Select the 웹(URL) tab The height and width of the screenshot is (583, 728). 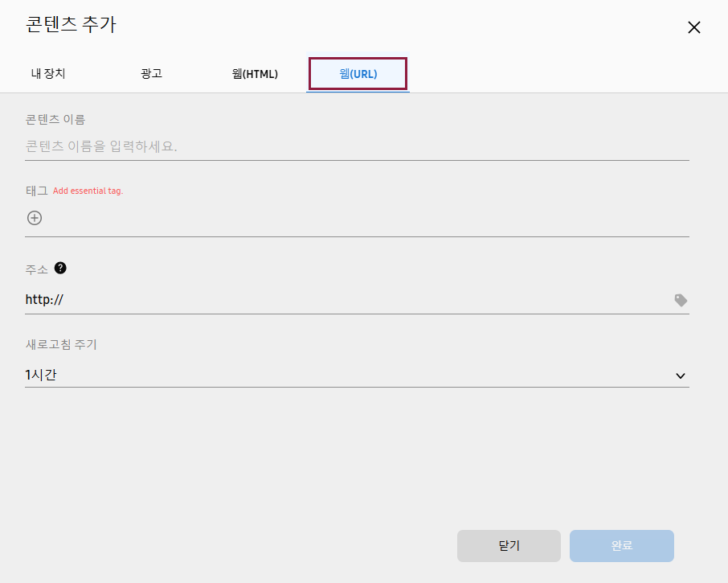click(x=358, y=74)
